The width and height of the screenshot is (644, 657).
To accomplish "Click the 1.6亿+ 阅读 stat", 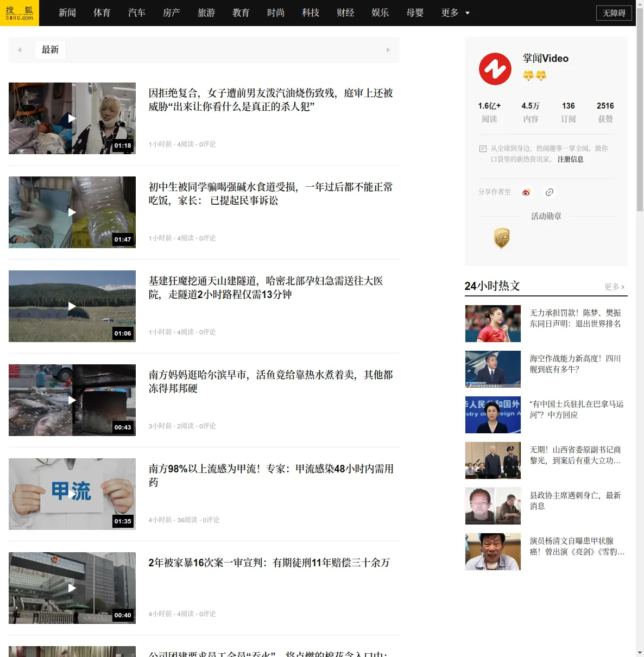I will point(489,112).
